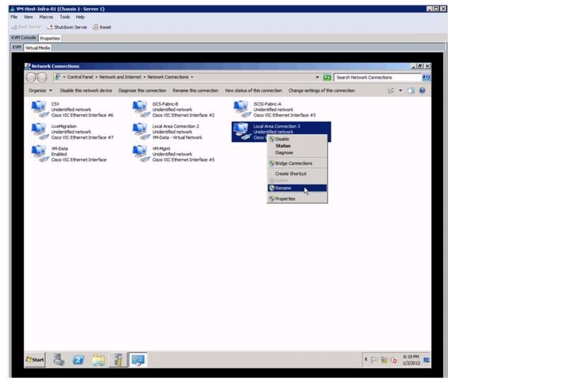Select the iSCSI-Fabric-B adapter icon
The height and width of the screenshot is (384, 576).
[x=141, y=109]
